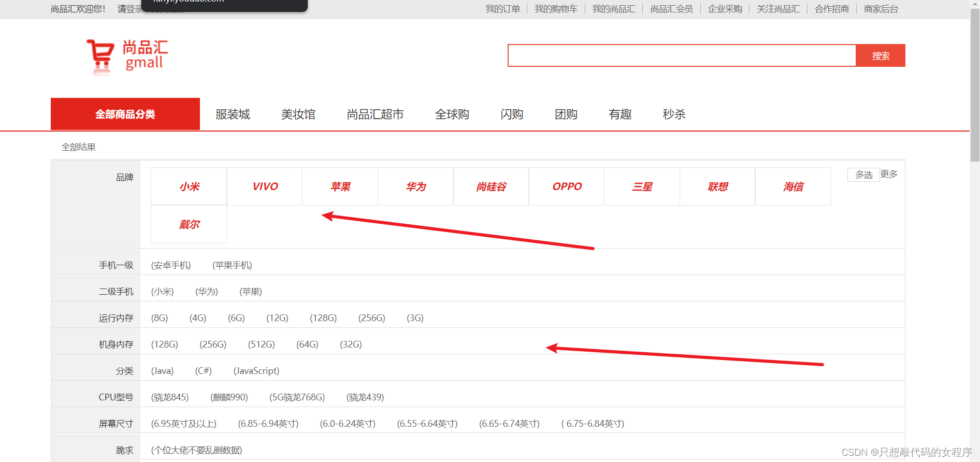Viewport: 980px width, 462px height.
Task: Open the 闪购 nav tab
Action: 512,114
